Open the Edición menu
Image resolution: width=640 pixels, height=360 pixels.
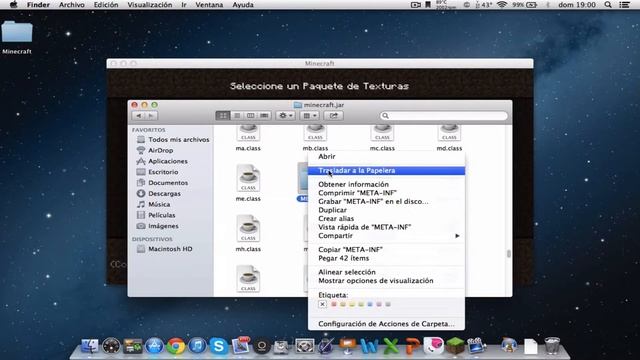[x=106, y=5]
